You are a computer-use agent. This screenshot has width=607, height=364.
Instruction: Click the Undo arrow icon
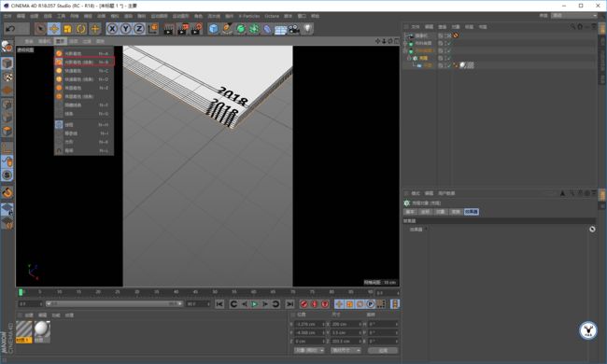point(10,29)
